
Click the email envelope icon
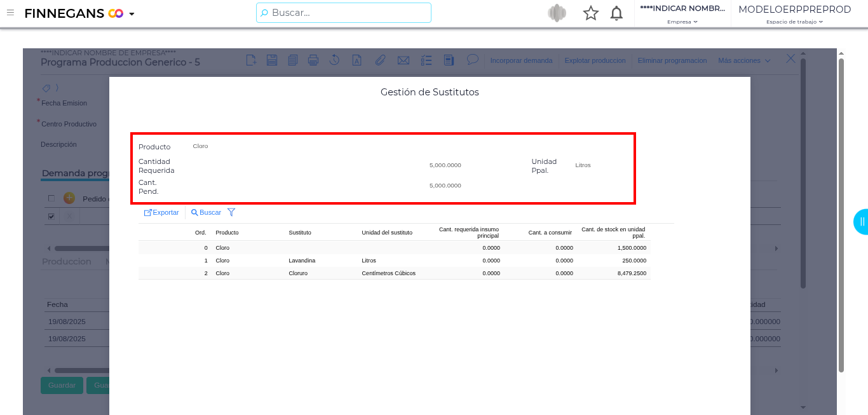pos(403,60)
